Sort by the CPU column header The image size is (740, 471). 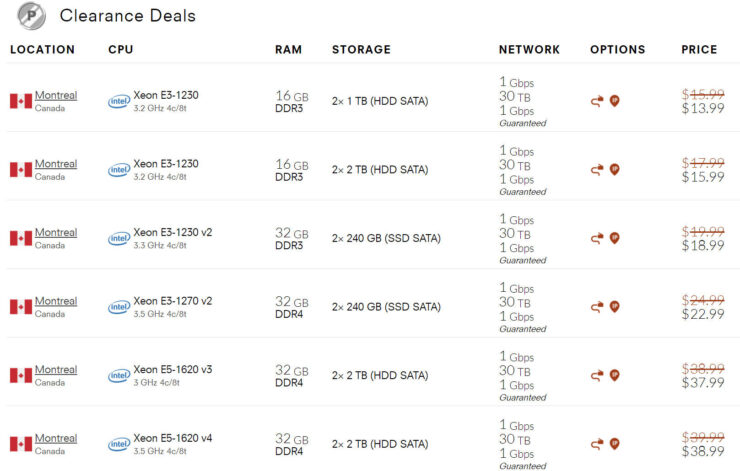coord(121,50)
